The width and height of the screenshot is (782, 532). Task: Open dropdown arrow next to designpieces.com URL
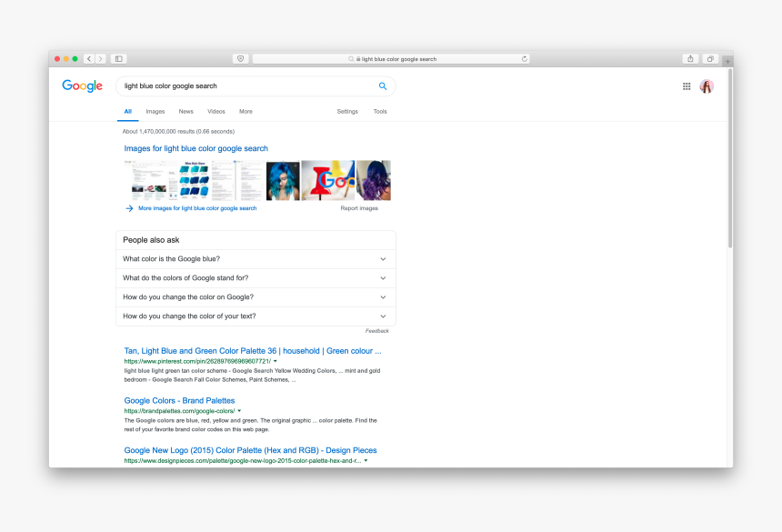click(x=366, y=461)
